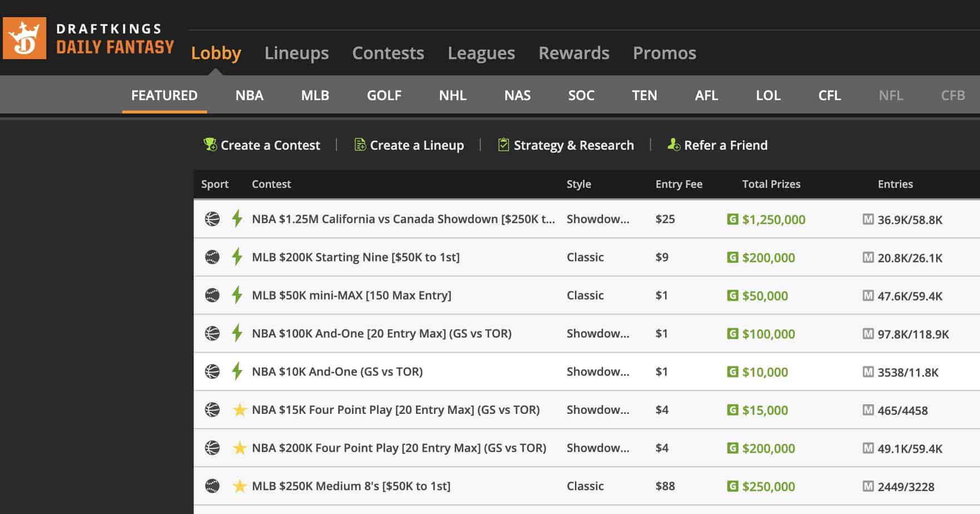Click baseball icon in the MLB $250K Medium 8's row
The height and width of the screenshot is (514, 980).
[212, 486]
